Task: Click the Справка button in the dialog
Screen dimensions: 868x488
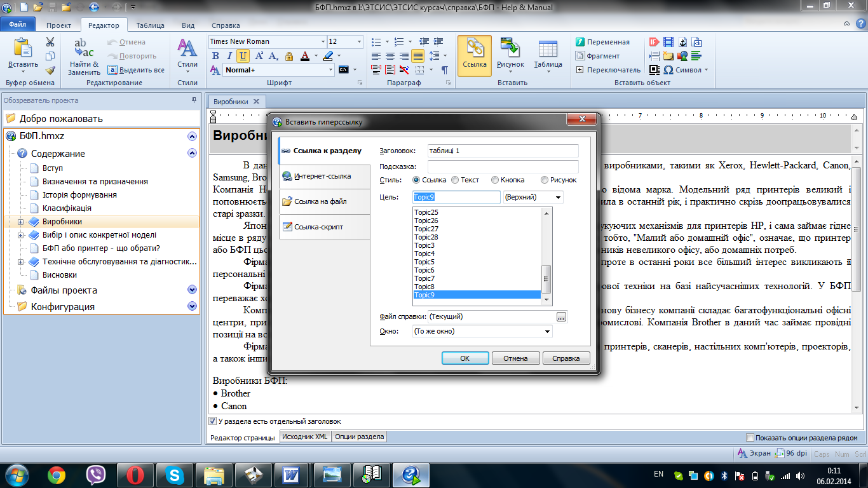Action: 566,358
